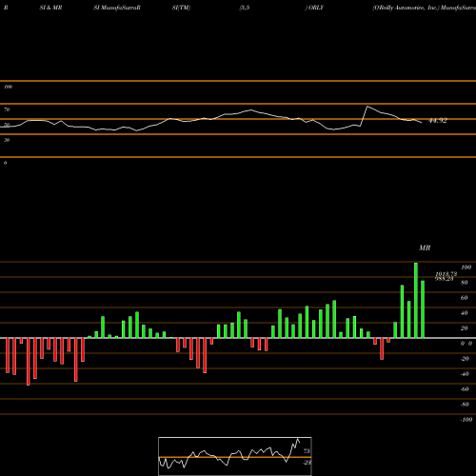Image resolution: width=476 pixels, height=476 pixels.
Task: Click the 'SI MunafaSutraR' header text
Action: click(x=117, y=8)
